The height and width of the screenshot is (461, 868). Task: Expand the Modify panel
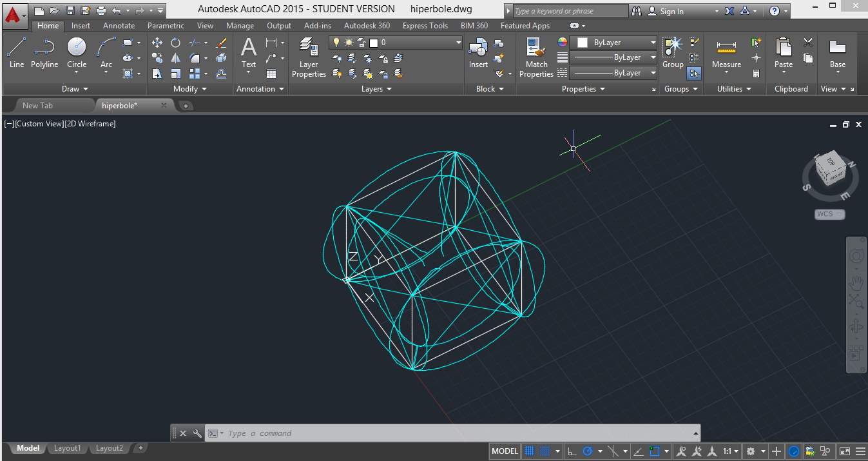190,89
